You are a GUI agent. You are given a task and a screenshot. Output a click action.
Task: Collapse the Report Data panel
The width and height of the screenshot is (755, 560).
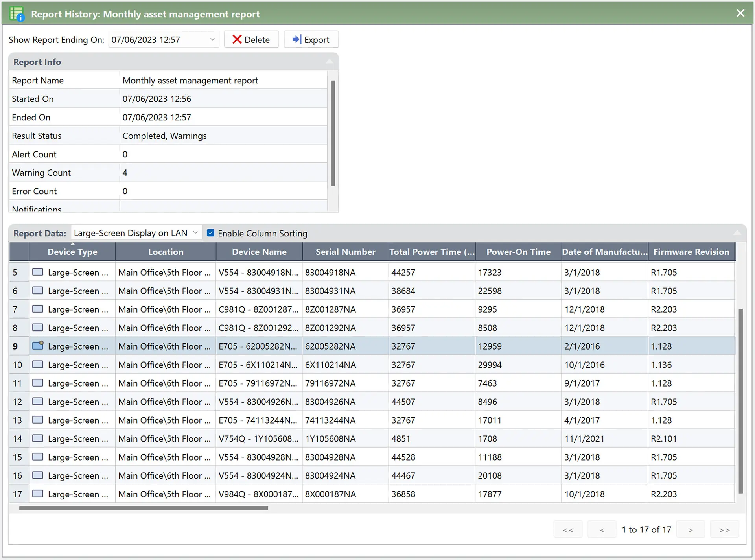tap(737, 233)
